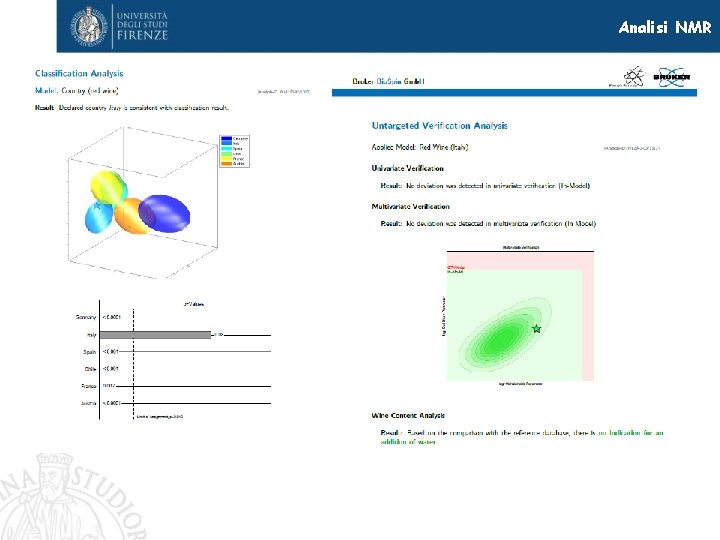Click the 'Austria' label in p-values chart
Viewport: 720px width, 540px height.
coord(88,403)
